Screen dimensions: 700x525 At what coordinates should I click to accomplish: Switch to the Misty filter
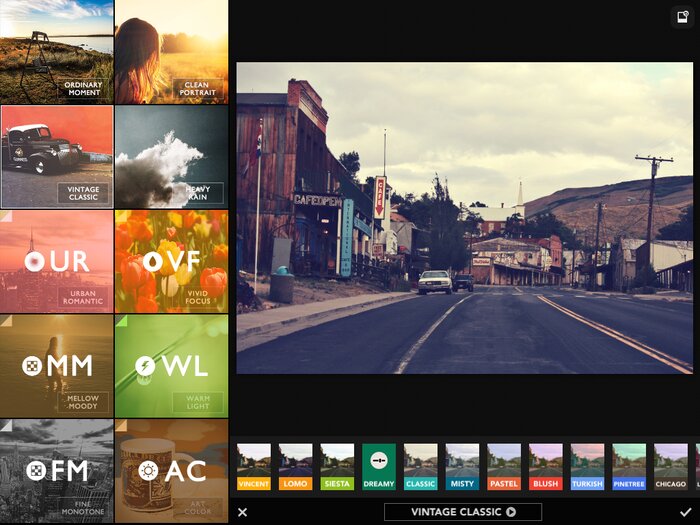click(x=462, y=467)
